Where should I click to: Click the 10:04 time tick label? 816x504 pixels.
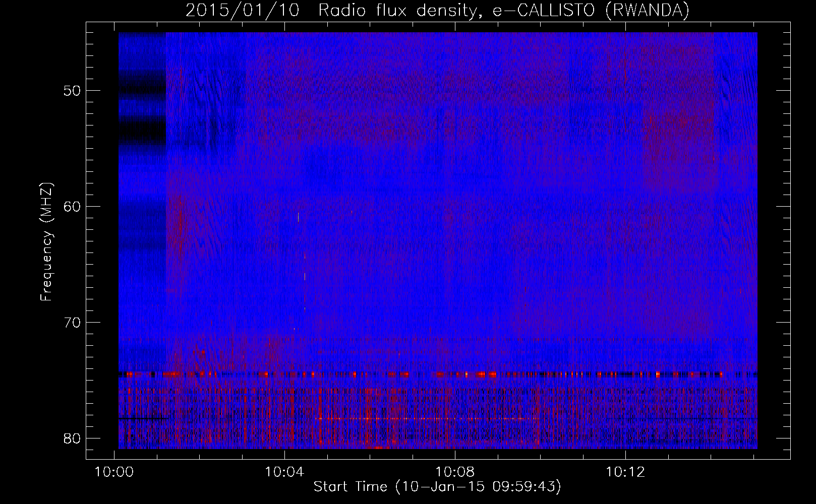(x=284, y=472)
